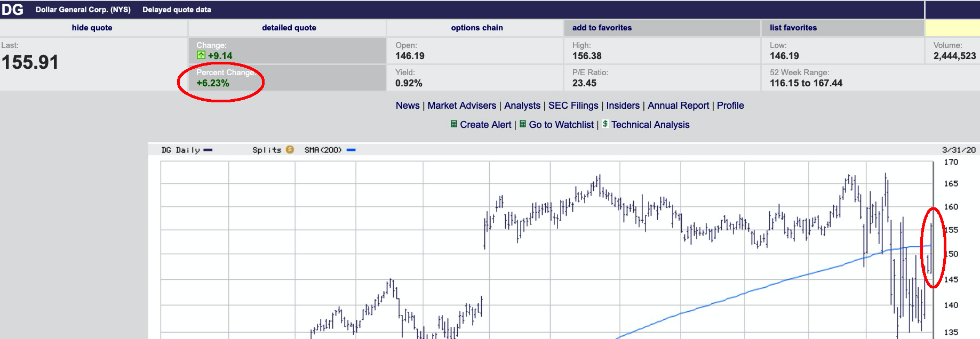Go to the Market Advisers page
Viewport: 980px width, 339px height.
coord(461,106)
